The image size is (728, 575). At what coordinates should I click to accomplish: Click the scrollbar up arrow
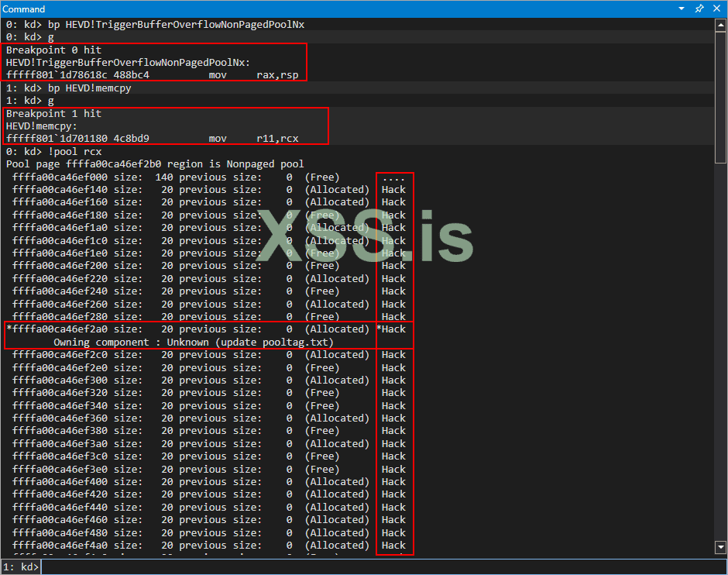(720, 25)
